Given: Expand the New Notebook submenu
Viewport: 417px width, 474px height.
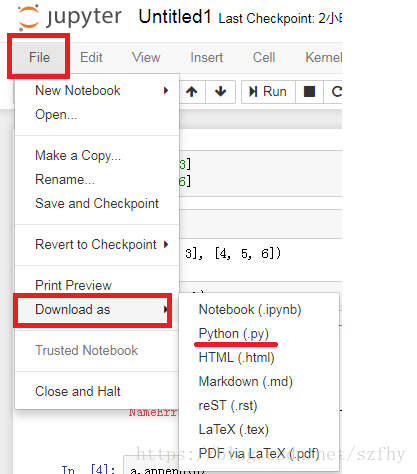Looking at the screenshot, I should 97,90.
